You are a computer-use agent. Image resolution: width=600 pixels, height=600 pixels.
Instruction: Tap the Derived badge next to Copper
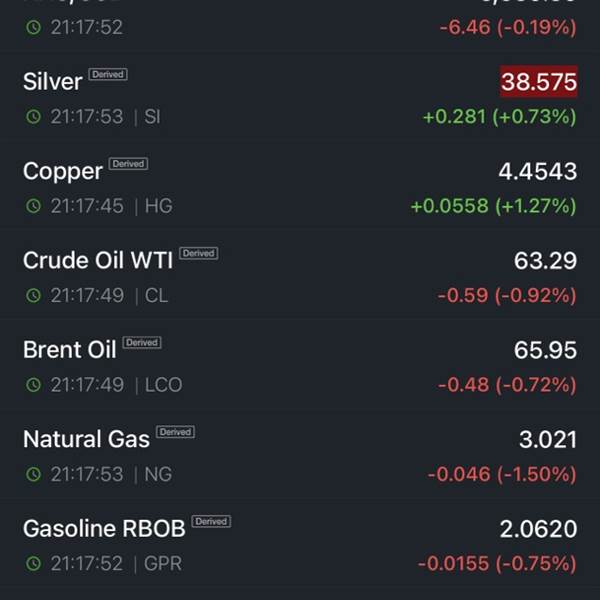(128, 164)
